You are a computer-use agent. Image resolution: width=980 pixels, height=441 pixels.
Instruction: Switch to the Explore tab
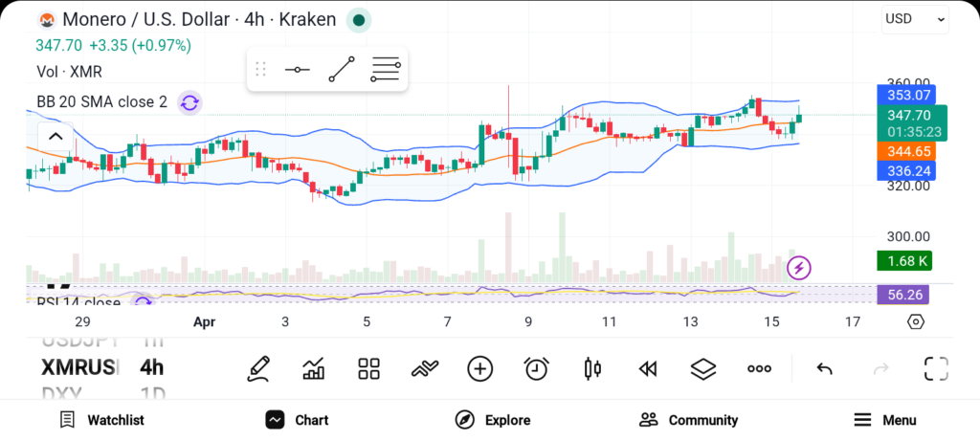493,420
